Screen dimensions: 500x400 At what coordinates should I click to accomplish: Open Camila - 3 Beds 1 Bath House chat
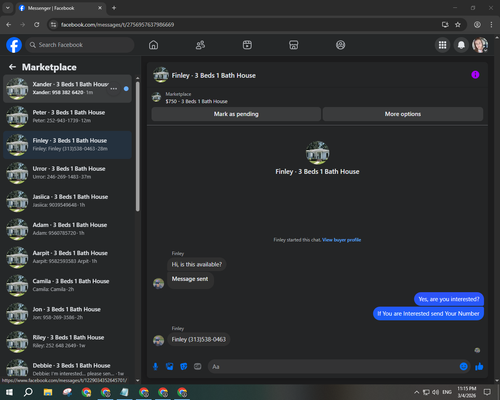click(x=67, y=285)
